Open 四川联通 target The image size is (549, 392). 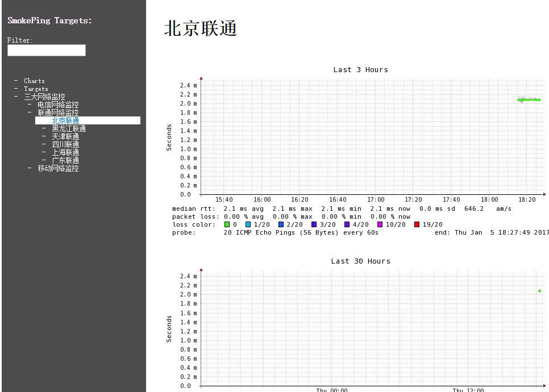click(65, 144)
